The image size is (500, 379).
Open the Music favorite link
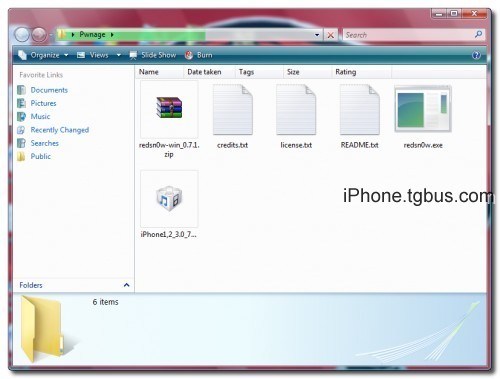pyautogui.click(x=40, y=117)
